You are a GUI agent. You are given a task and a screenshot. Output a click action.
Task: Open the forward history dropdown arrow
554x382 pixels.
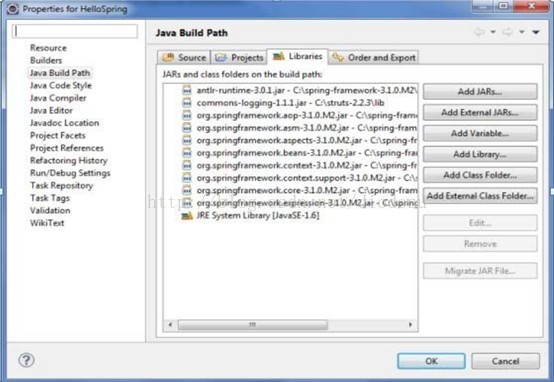pos(522,32)
